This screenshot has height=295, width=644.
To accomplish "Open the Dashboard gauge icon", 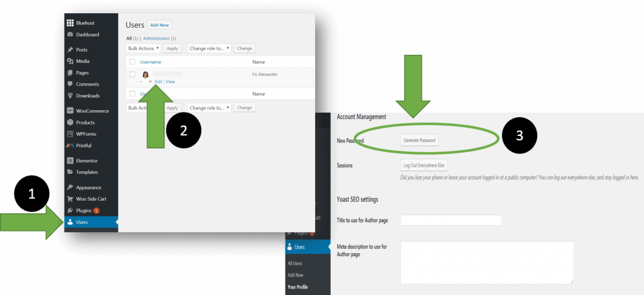I will [x=70, y=35].
